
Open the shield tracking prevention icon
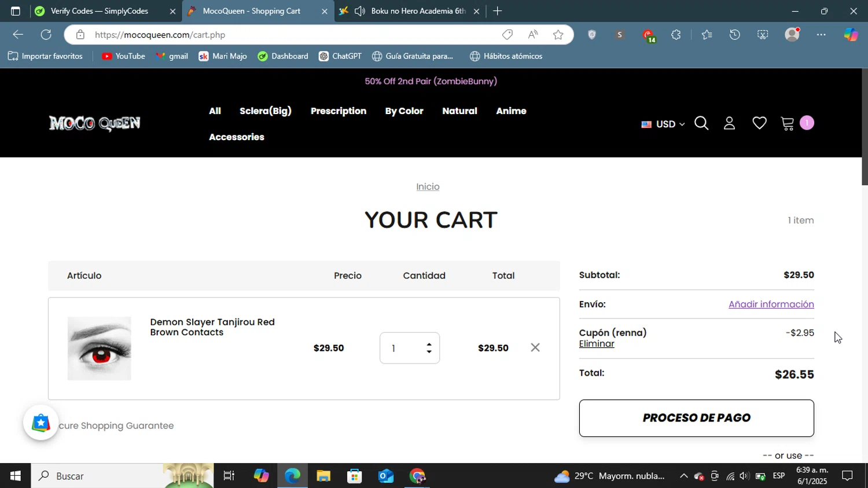591,35
